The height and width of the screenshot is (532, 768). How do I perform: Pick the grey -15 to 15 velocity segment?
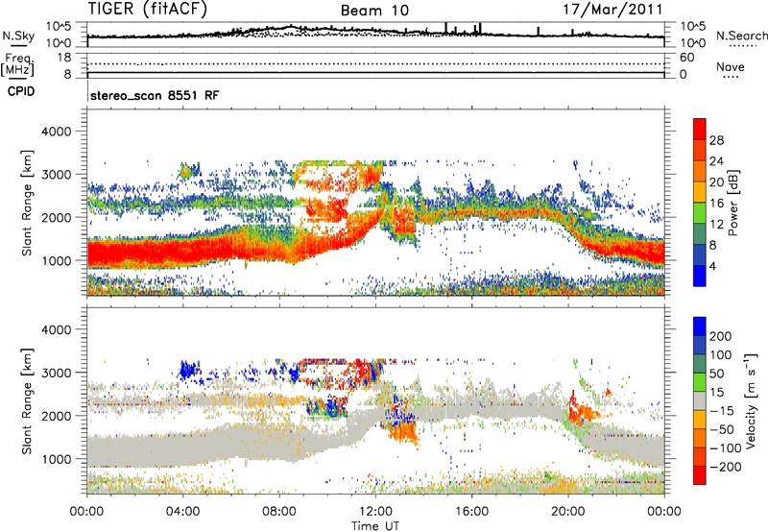point(700,401)
